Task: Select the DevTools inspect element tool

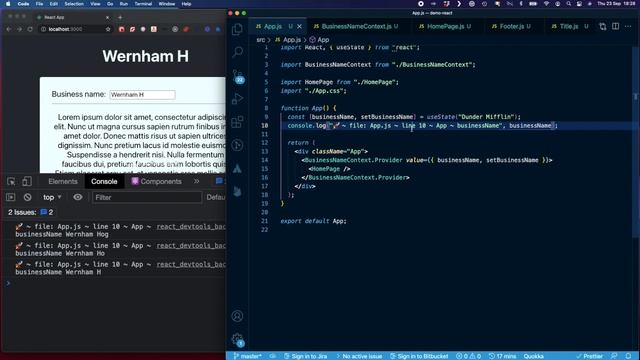Action: click(x=11, y=181)
